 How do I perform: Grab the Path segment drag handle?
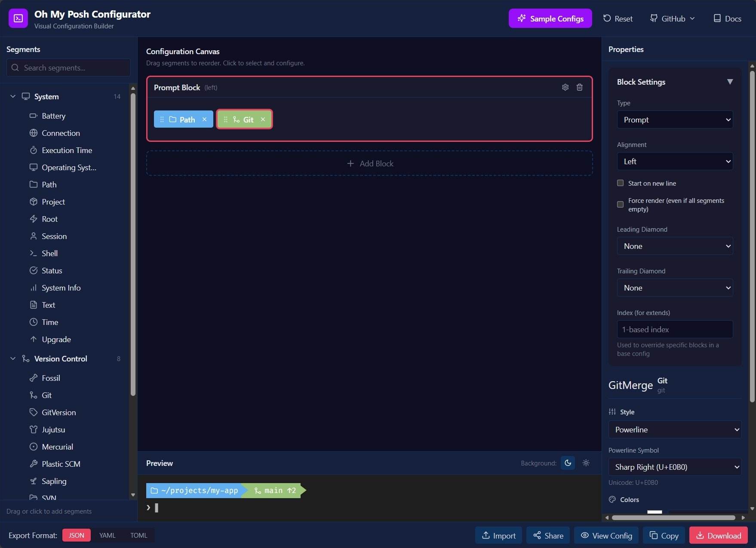click(x=162, y=119)
